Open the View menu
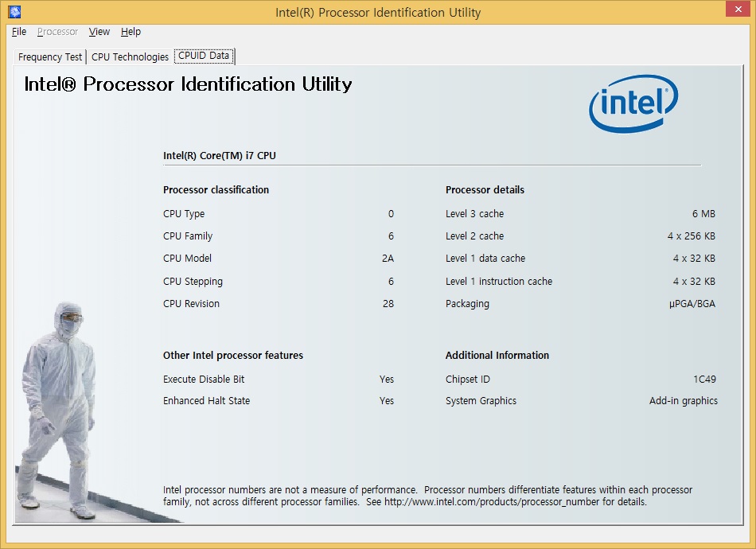Image resolution: width=756 pixels, height=549 pixels. pyautogui.click(x=99, y=32)
